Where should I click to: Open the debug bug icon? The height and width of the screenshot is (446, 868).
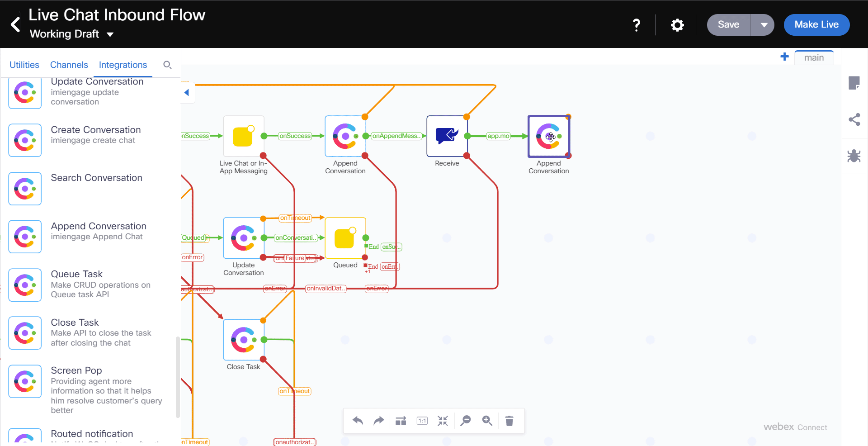point(854,156)
